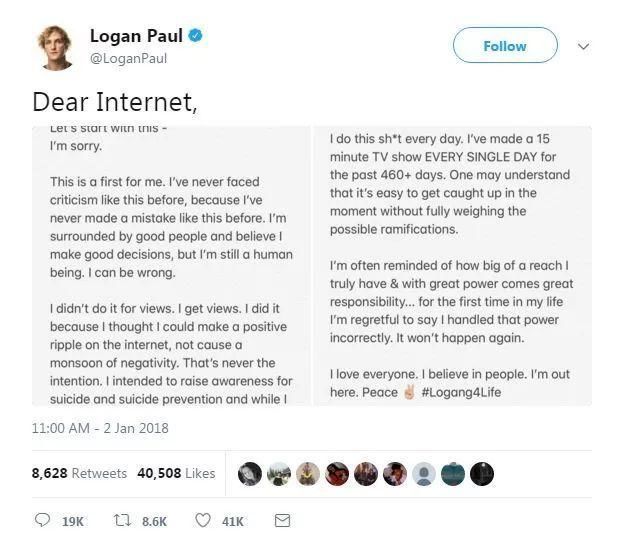This screenshot has width=620, height=542.
Task: Click the @LoganPaul handle
Action: point(128,59)
